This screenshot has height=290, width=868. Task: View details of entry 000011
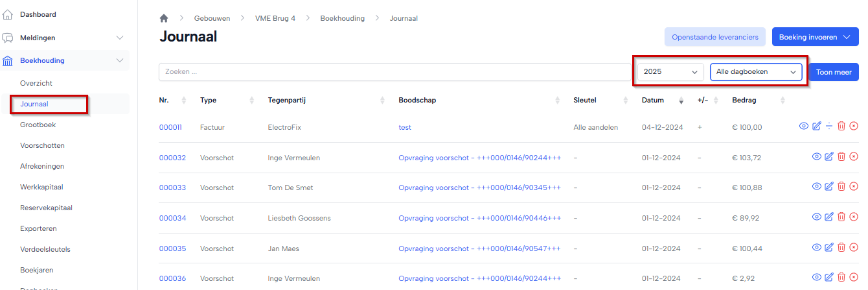pos(804,126)
